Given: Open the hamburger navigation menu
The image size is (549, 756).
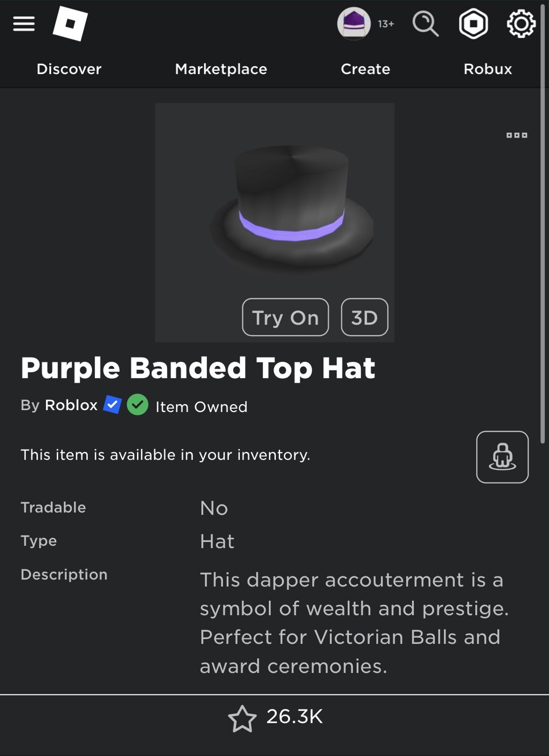Looking at the screenshot, I should pos(24,24).
